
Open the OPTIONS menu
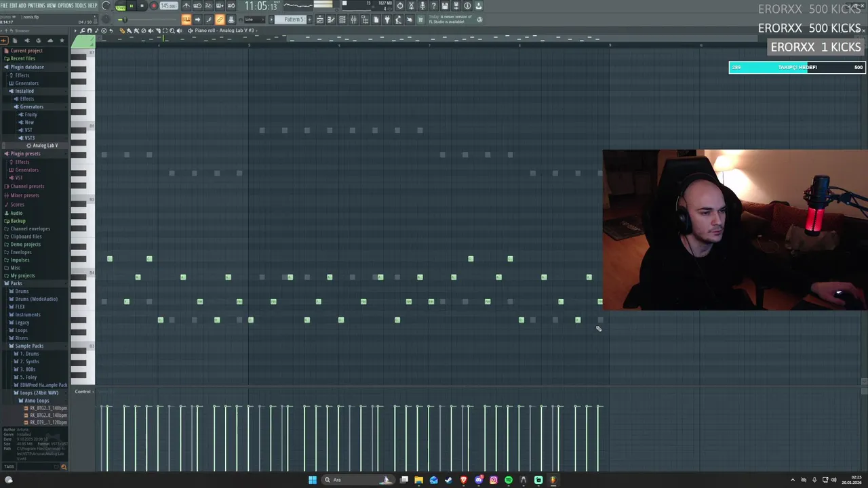click(66, 5)
